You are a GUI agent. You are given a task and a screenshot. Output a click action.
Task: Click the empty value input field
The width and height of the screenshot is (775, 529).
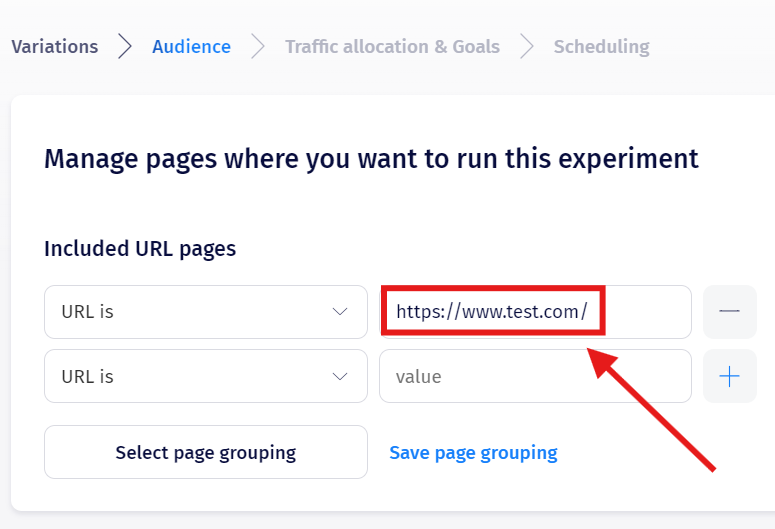pyautogui.click(x=535, y=377)
